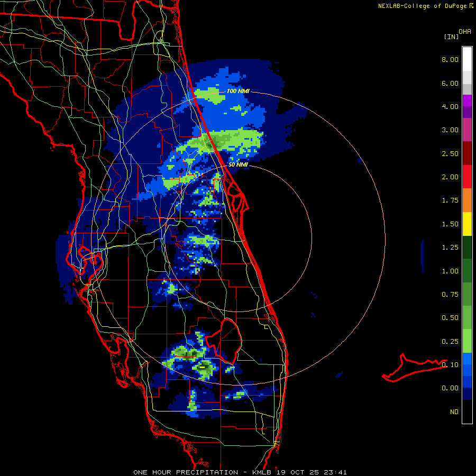This screenshot has width=476, height=476.
Task: Click the "1.25" scale value
Action: [x=450, y=248]
